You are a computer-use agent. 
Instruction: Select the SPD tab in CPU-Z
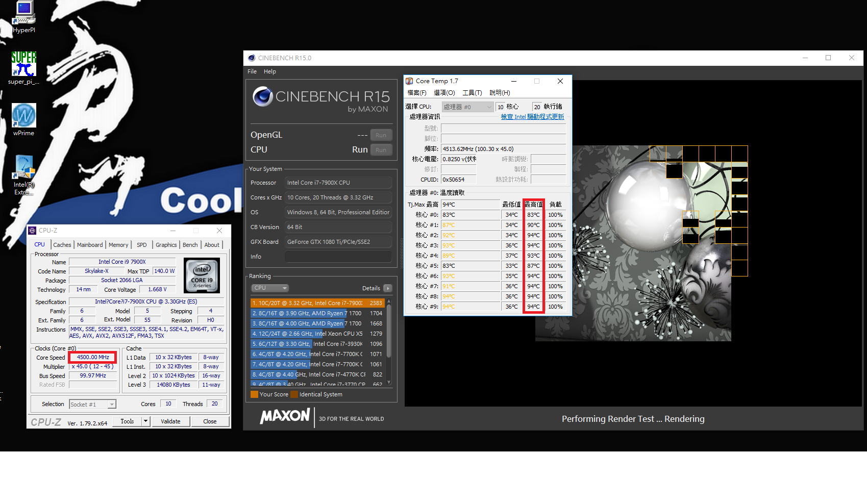point(142,245)
